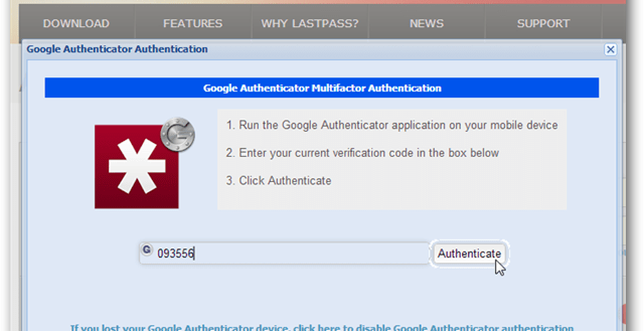
Task: Click the Authenticate button
Action: pyautogui.click(x=469, y=254)
